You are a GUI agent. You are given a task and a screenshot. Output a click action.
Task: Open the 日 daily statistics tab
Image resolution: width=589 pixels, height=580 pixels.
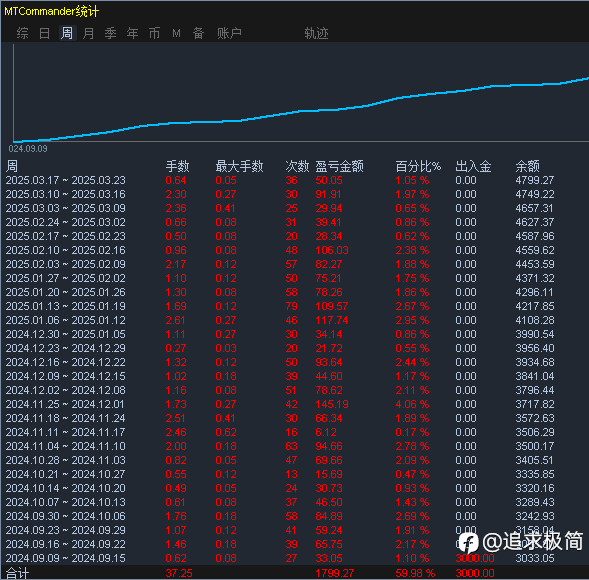tap(44, 33)
